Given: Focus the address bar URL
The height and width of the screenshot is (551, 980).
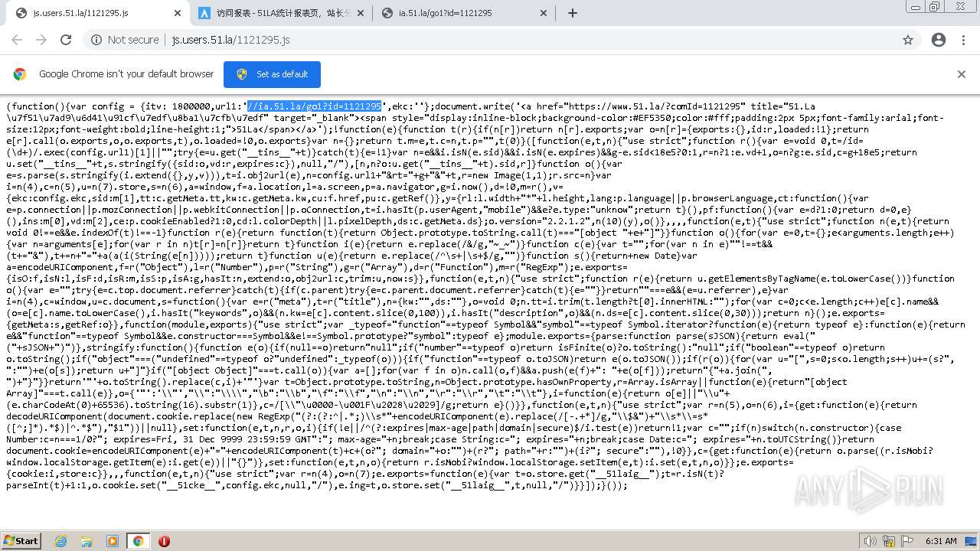Looking at the screenshot, I should point(230,40).
